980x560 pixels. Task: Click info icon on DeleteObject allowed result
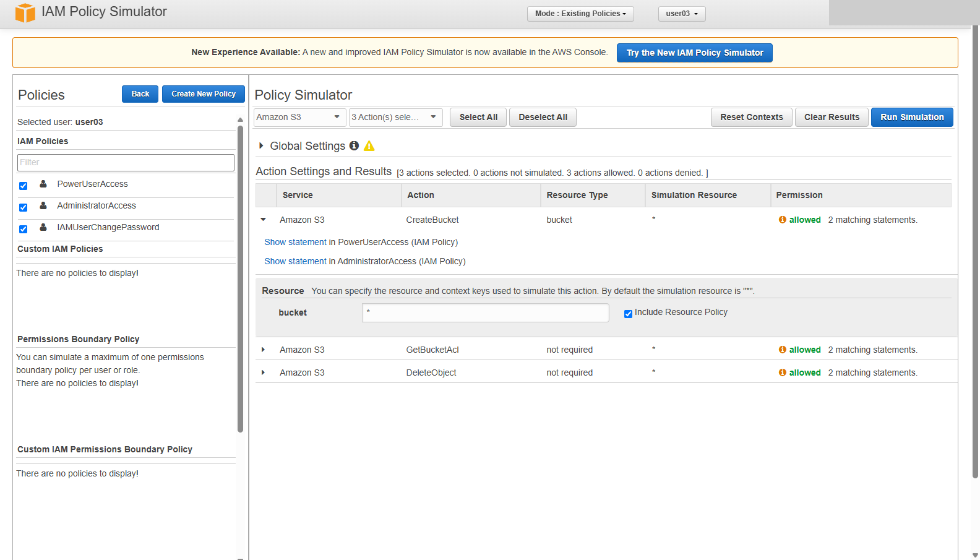click(x=783, y=373)
